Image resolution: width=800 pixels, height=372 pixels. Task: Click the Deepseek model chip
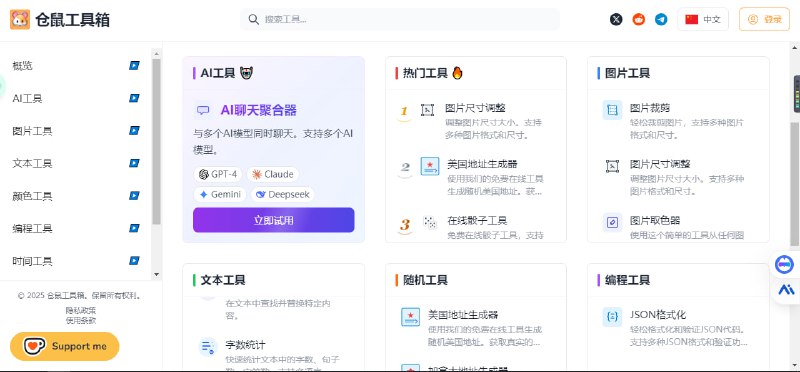283,194
